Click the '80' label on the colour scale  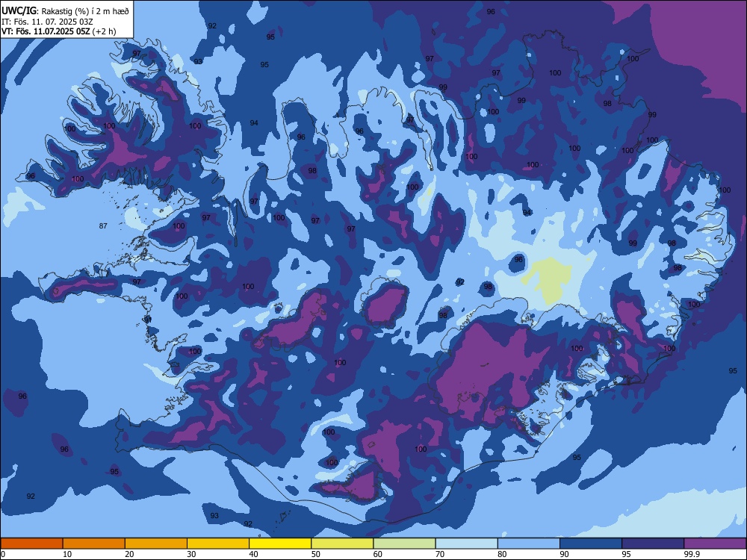502,554
